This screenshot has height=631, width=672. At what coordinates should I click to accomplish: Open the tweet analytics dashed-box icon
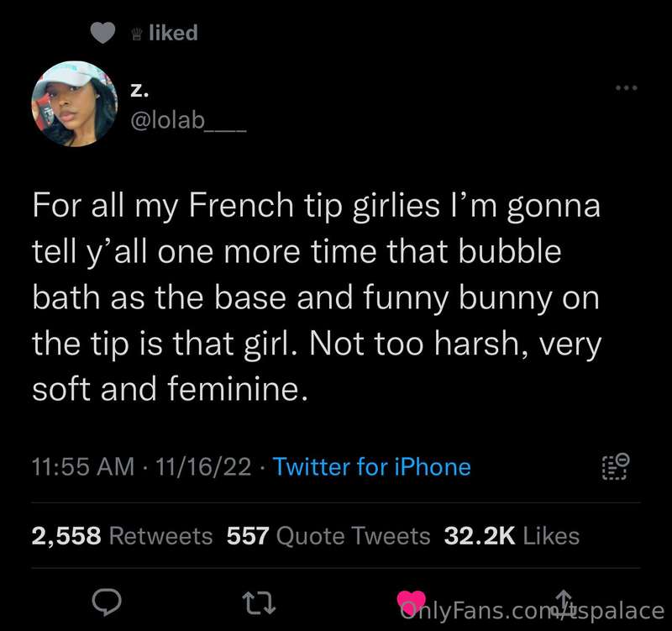tap(616, 466)
